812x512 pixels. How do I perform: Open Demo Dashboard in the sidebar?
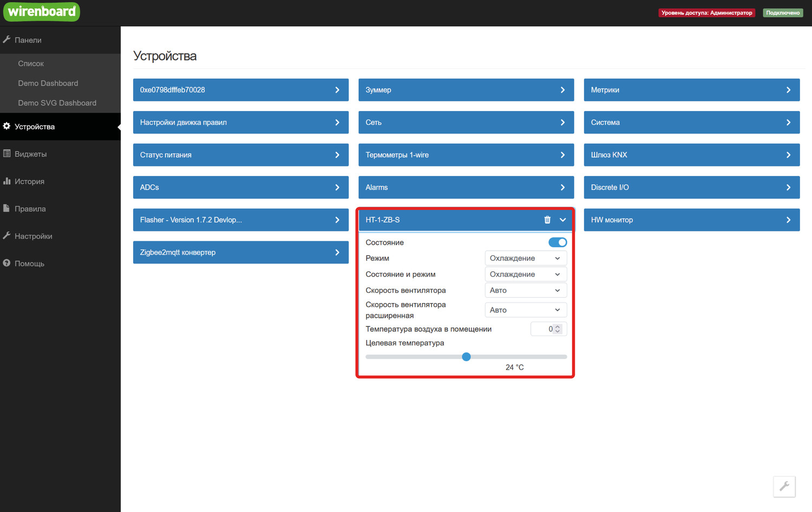[48, 83]
